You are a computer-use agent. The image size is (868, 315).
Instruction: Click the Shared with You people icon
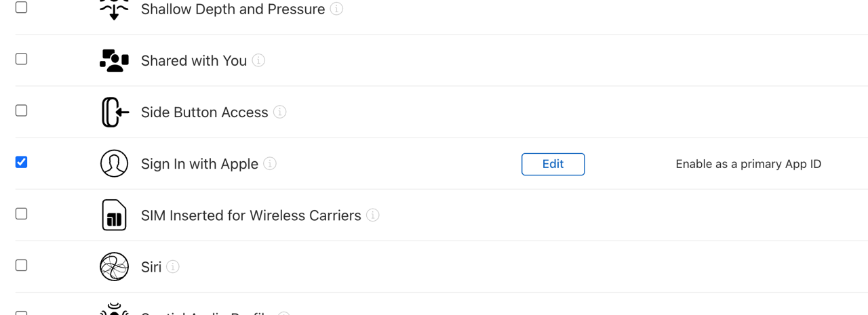114,60
